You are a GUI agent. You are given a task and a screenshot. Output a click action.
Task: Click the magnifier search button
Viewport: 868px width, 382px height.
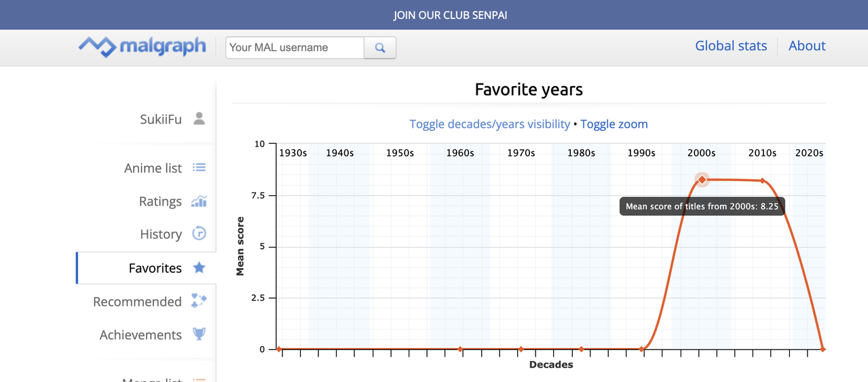pyautogui.click(x=380, y=47)
